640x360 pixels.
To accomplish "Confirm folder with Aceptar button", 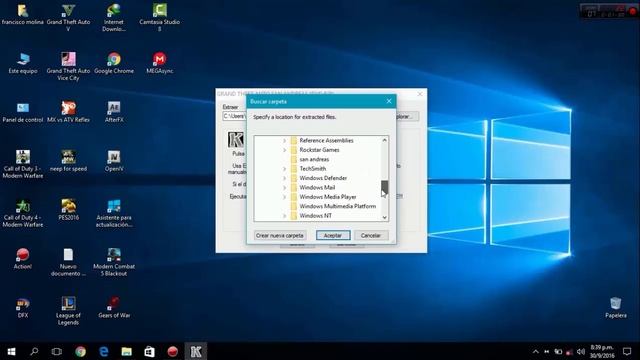I will 333,236.
